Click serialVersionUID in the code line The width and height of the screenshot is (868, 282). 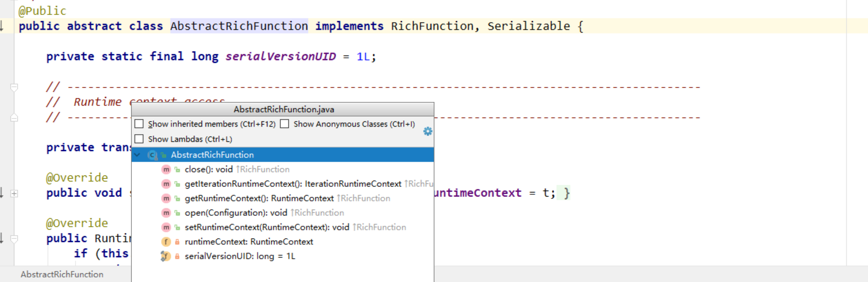coord(280,56)
